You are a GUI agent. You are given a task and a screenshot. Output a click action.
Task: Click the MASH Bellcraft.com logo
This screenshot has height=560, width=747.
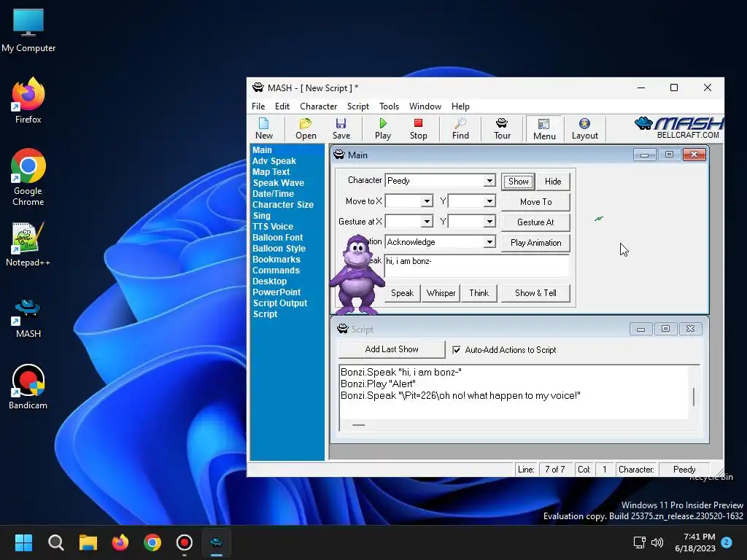[x=679, y=128]
